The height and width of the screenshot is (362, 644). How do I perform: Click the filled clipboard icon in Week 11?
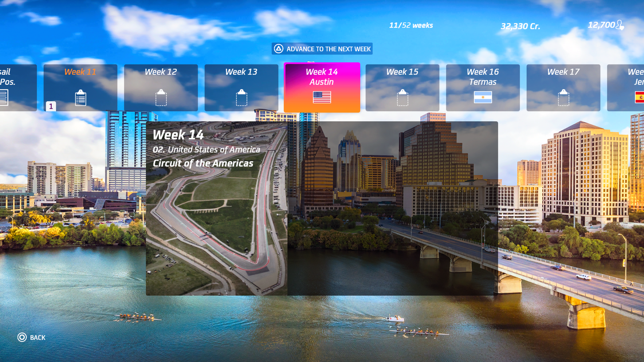(x=80, y=98)
